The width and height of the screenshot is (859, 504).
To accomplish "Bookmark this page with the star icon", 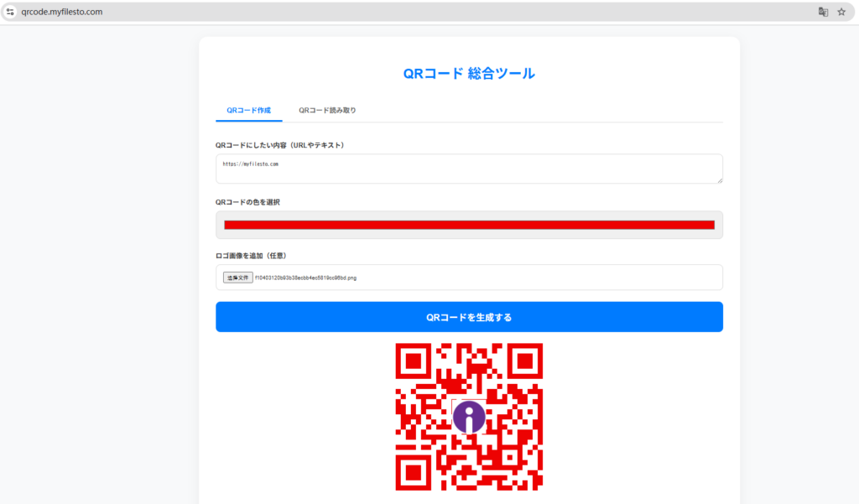I will [x=841, y=12].
